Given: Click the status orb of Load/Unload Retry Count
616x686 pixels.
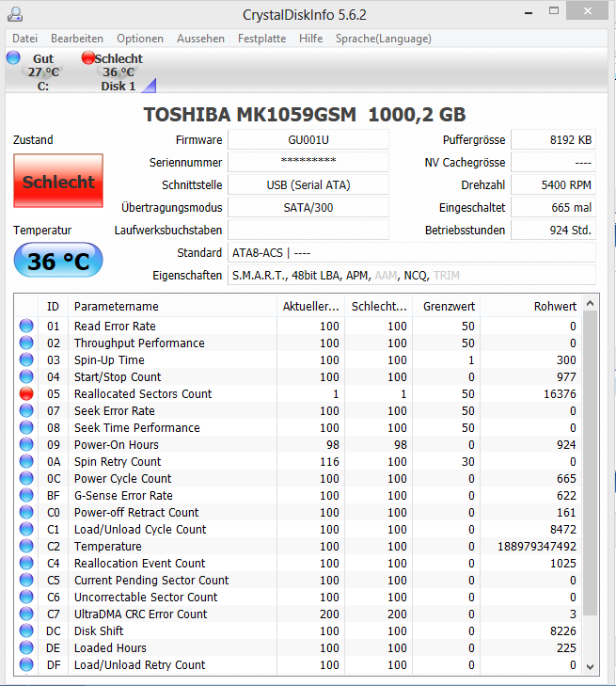Looking at the screenshot, I should [26, 664].
